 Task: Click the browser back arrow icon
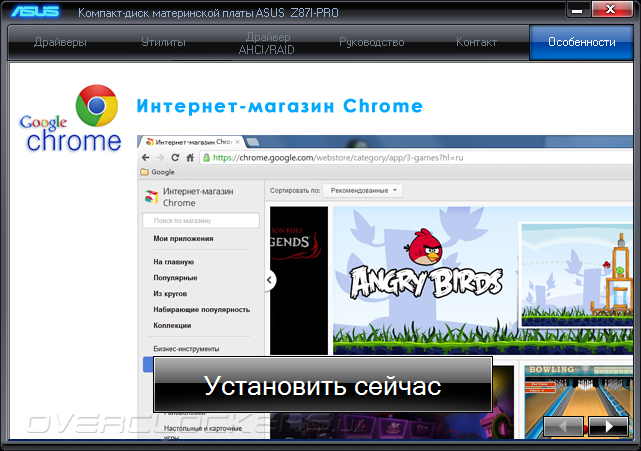tap(146, 157)
